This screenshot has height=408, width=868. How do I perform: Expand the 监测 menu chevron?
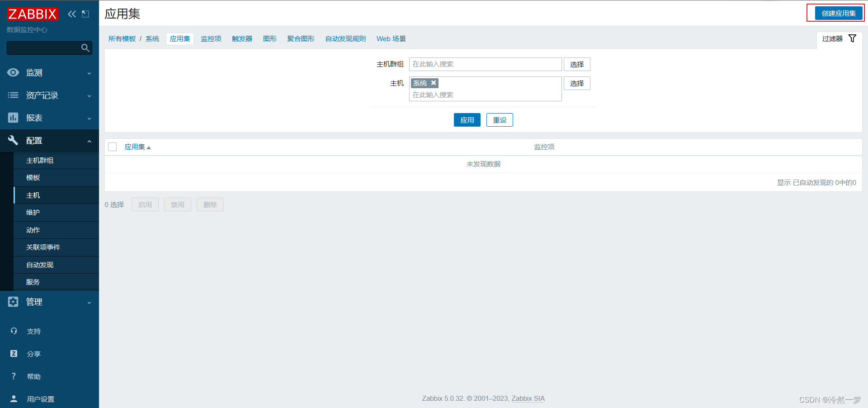(x=89, y=73)
